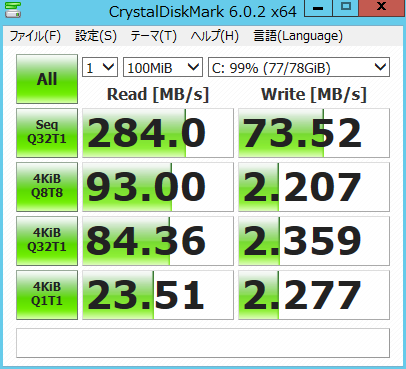This screenshot has height=369, width=406.
Task: Start the Seq Q32T1 test
Action: pos(47,133)
